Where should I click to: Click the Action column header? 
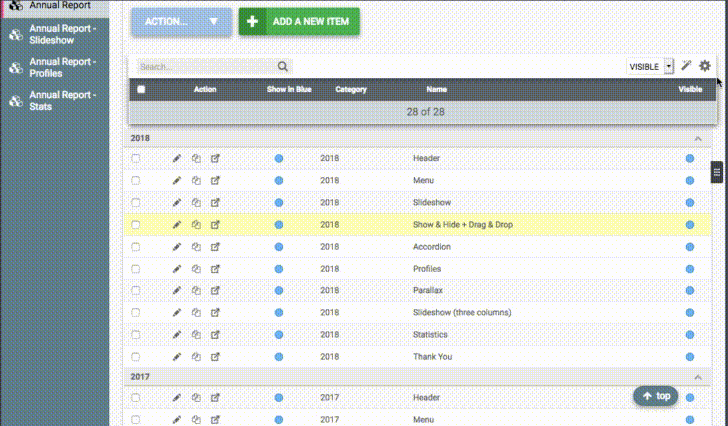pyautogui.click(x=205, y=90)
